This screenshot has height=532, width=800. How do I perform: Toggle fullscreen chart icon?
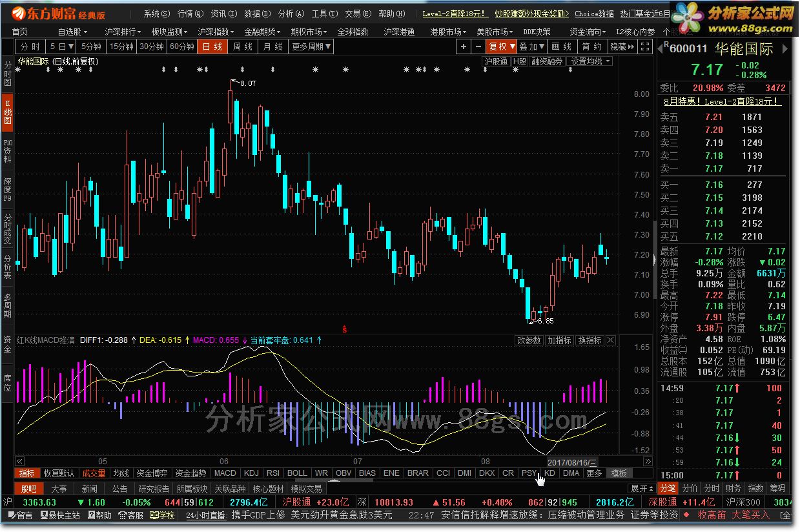[645, 46]
